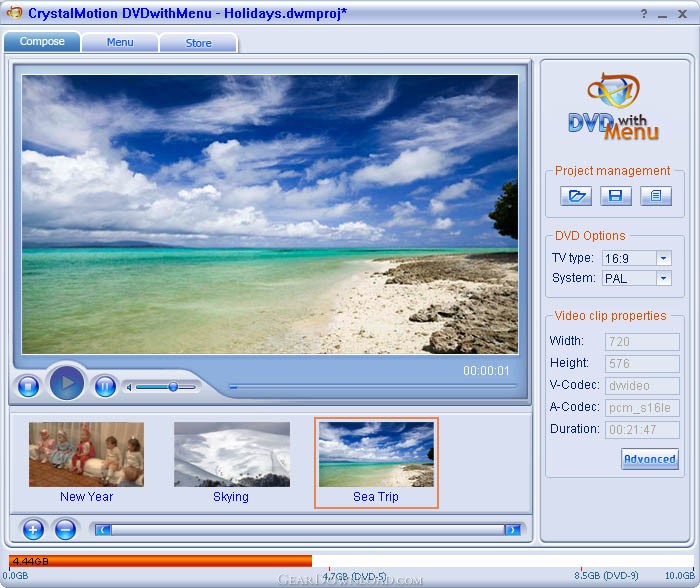
Task: Click the Height field showing 576
Action: point(642,364)
